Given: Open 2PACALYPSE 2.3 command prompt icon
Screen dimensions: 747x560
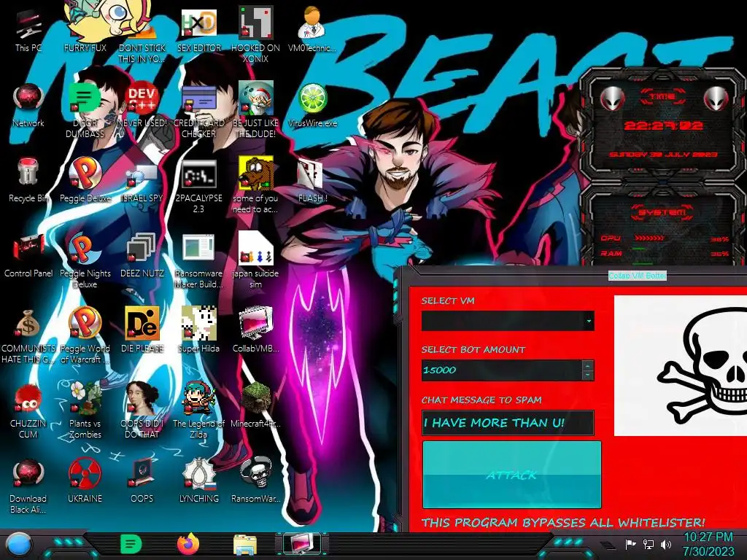Looking at the screenshot, I should (198, 186).
